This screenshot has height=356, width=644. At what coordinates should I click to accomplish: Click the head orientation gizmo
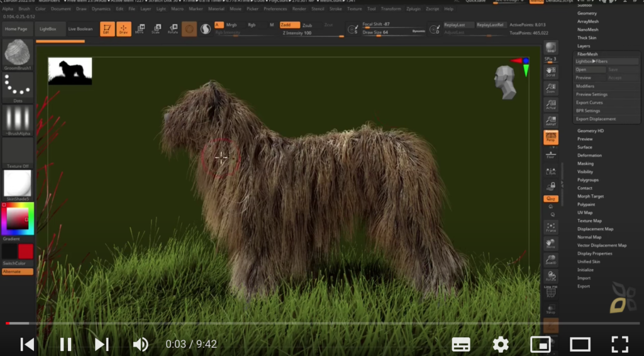505,82
